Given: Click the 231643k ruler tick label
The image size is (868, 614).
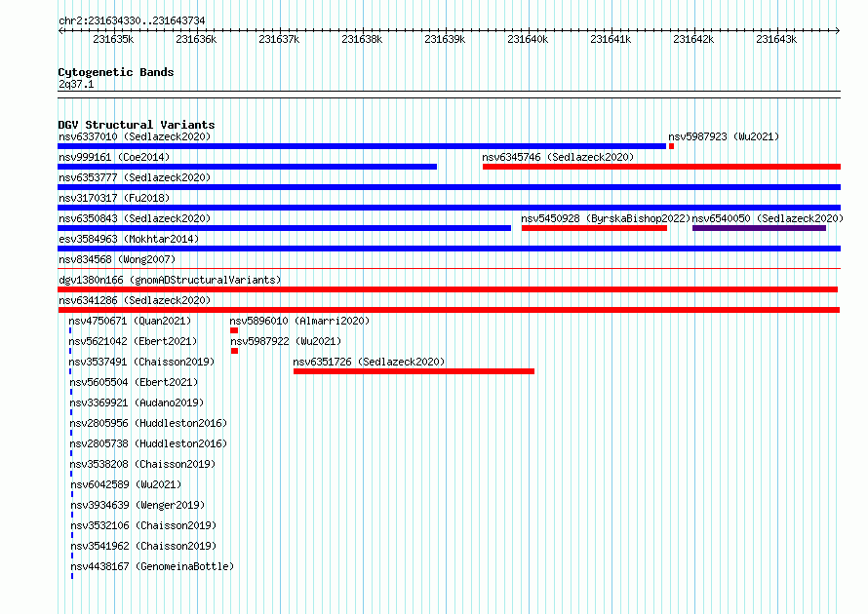Looking at the screenshot, I should 776,39.
